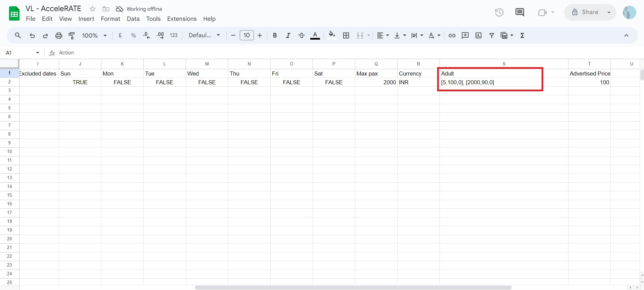Viewport: 644px width, 290px height.
Task: Open the fill colour picker
Action: pyautogui.click(x=332, y=36)
